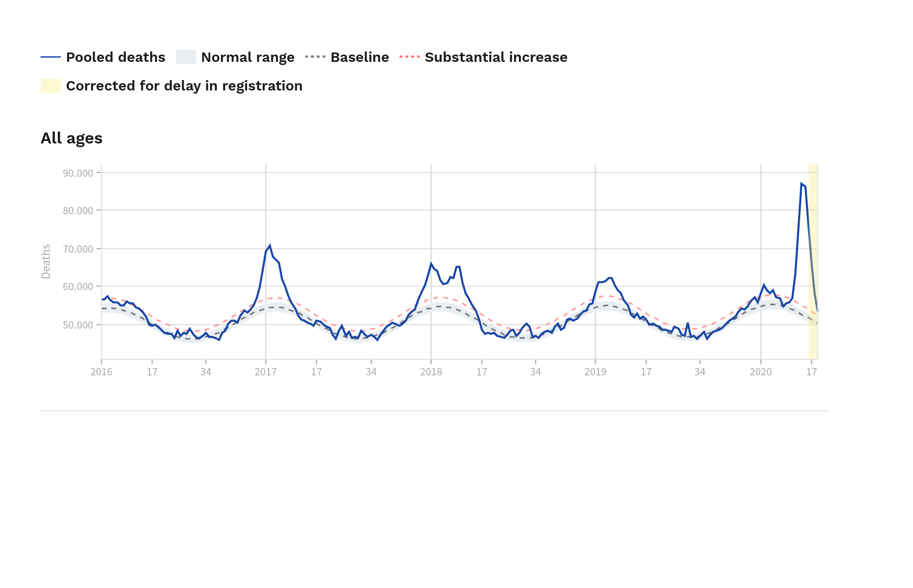Click the 2017 label on the x-axis
The height and width of the screenshot is (588, 913).
click(x=266, y=372)
